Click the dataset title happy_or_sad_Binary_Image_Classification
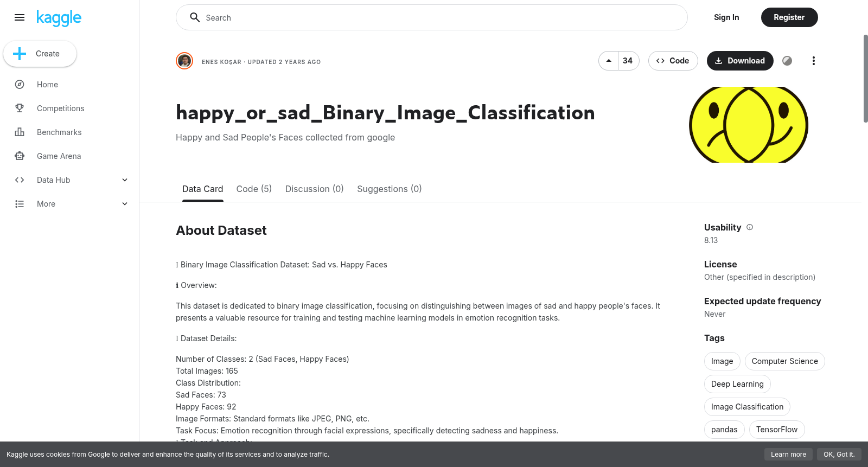 [385, 113]
